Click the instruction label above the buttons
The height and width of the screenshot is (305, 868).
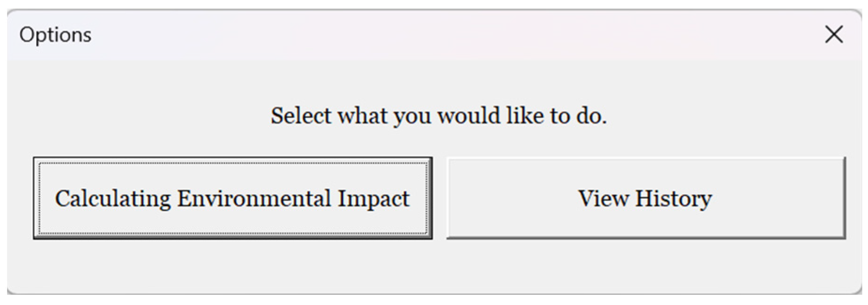(x=439, y=116)
